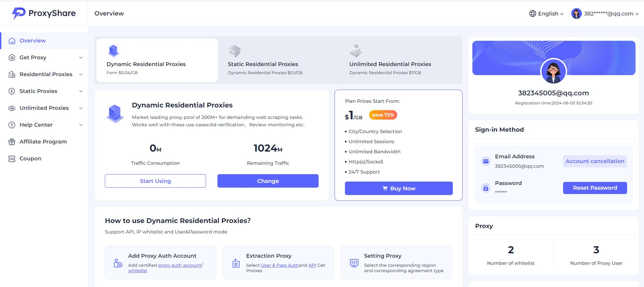Viewport: 644px width, 287px height.
Task: Open the proxy auth account link
Action: tap(180, 265)
